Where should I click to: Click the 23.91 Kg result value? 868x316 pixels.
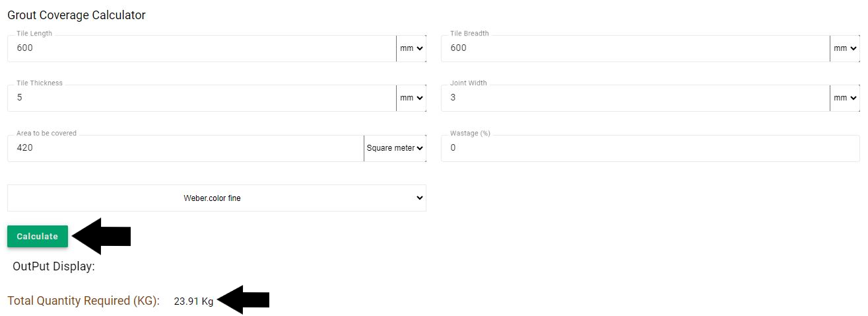pos(193,301)
